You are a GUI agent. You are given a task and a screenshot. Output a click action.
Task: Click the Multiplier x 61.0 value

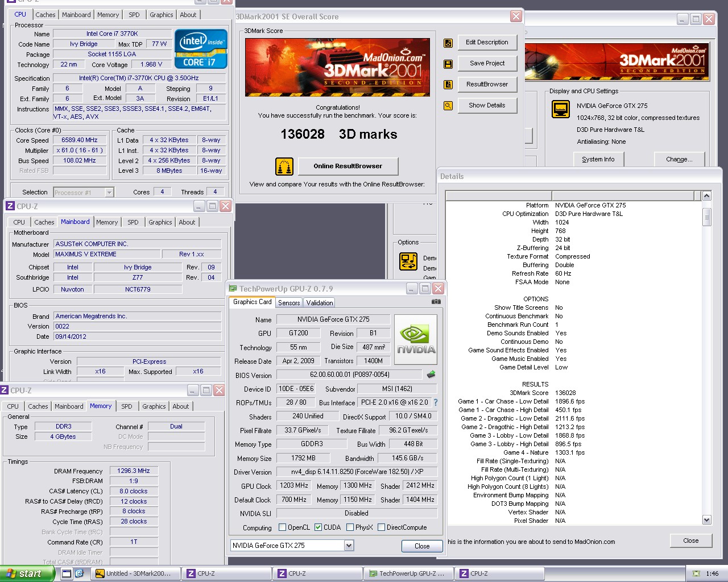[x=80, y=150]
